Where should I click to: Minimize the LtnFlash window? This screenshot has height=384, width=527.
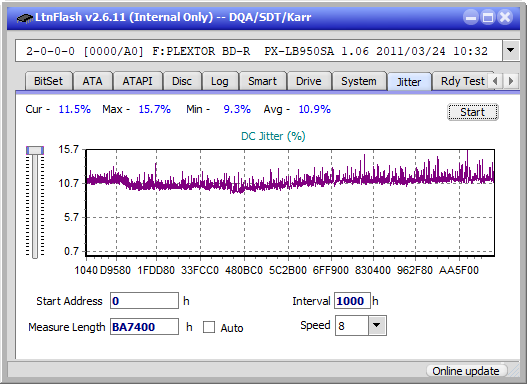click(x=471, y=17)
